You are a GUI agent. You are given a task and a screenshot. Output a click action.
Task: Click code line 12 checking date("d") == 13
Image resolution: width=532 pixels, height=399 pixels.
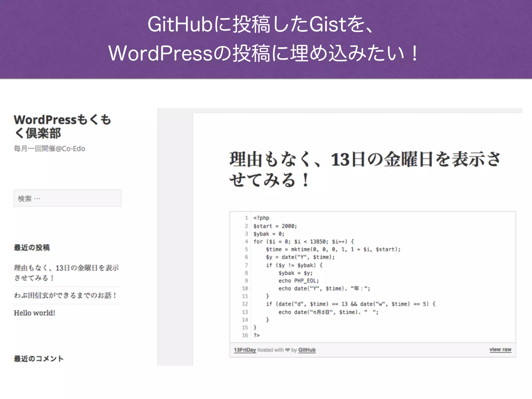click(351, 304)
